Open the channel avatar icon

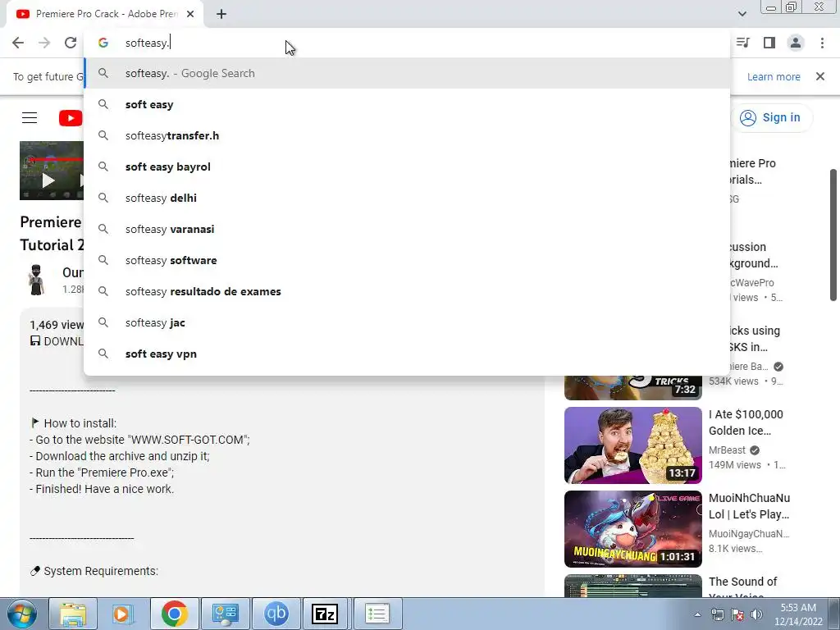tap(36, 280)
